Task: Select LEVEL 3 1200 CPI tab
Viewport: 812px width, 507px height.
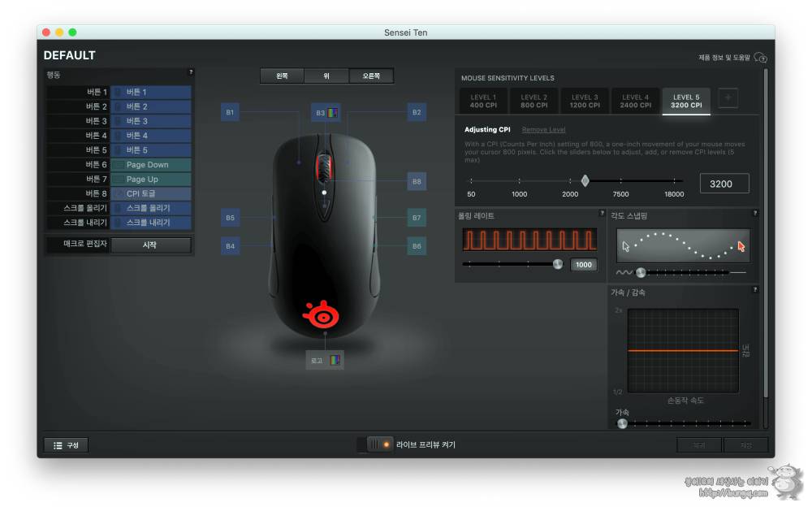Action: click(585, 101)
